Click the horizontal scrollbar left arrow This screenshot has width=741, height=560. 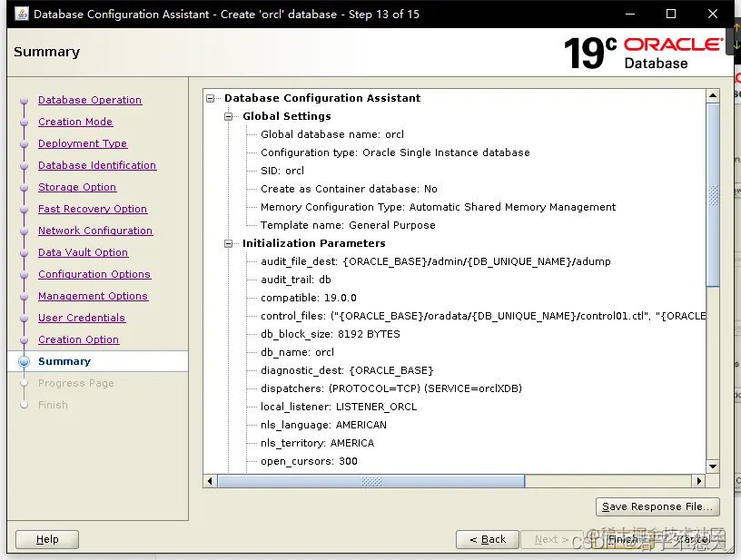(x=211, y=481)
